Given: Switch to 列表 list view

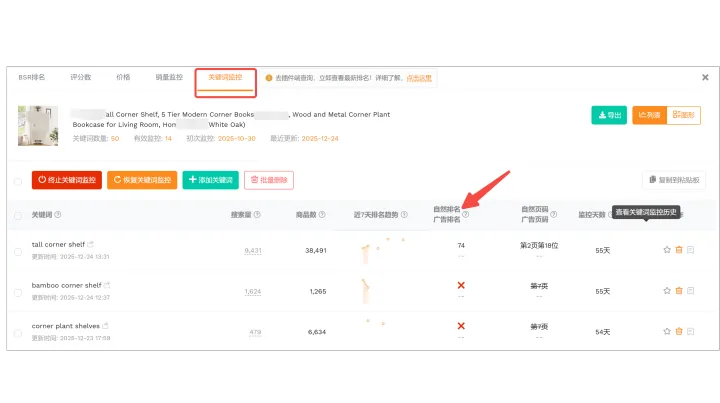Looking at the screenshot, I should (649, 115).
